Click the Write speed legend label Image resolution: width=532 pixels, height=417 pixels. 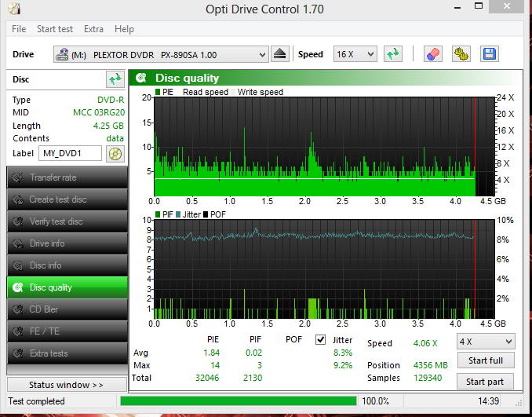click(261, 92)
